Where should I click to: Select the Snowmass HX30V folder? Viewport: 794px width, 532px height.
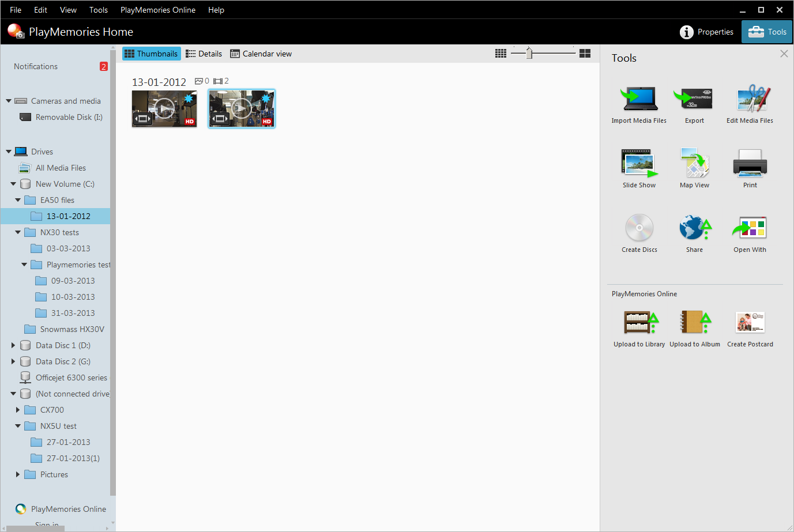65,329
